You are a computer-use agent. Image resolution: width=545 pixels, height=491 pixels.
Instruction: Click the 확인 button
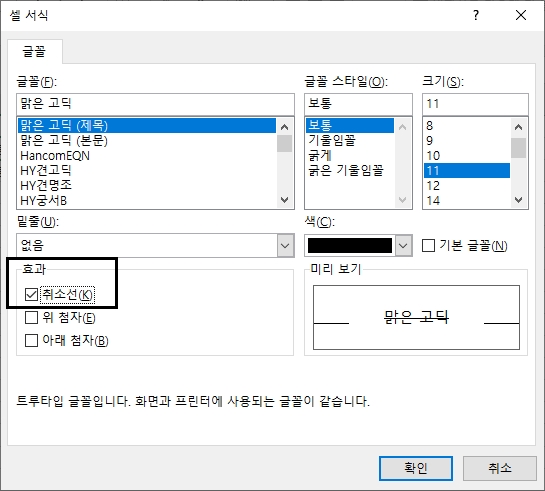416,468
